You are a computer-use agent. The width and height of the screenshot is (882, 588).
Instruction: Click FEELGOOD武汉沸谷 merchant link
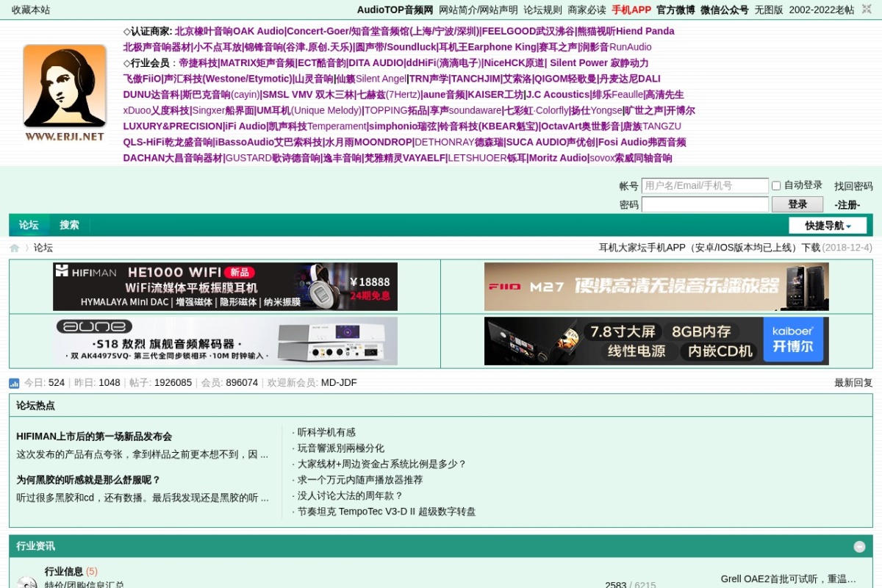528,32
